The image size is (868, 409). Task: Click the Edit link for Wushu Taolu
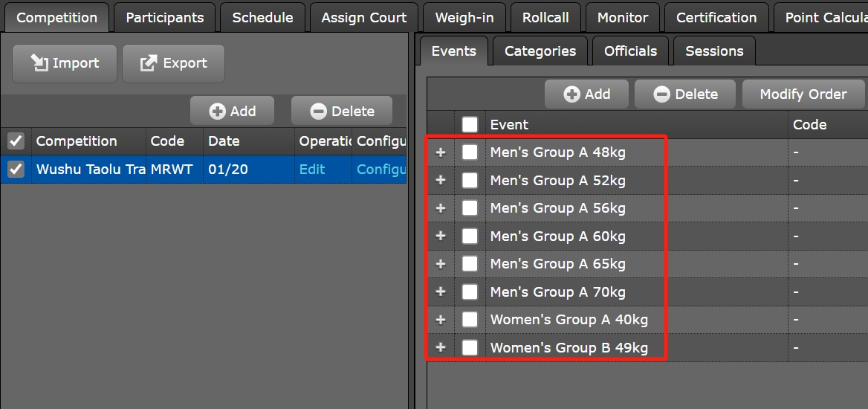312,170
